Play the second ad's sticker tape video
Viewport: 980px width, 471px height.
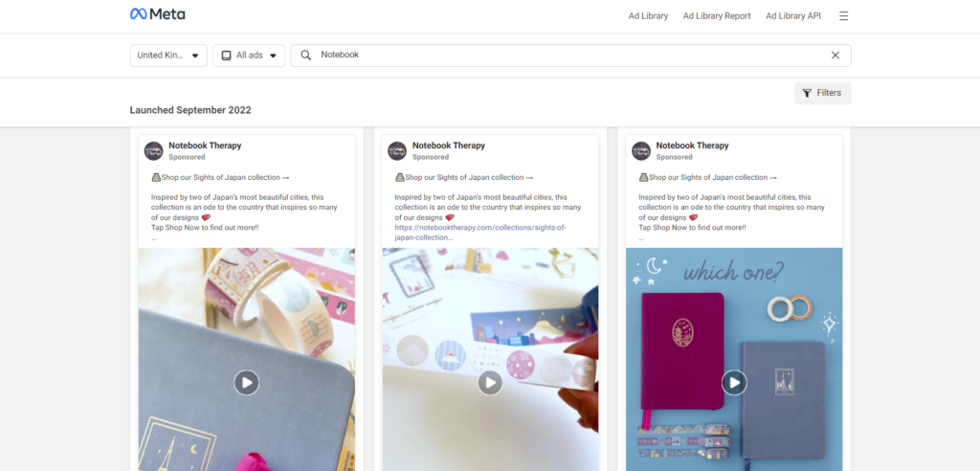pos(490,382)
